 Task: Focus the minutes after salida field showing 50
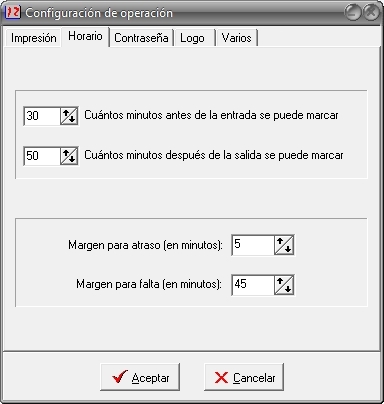point(42,156)
